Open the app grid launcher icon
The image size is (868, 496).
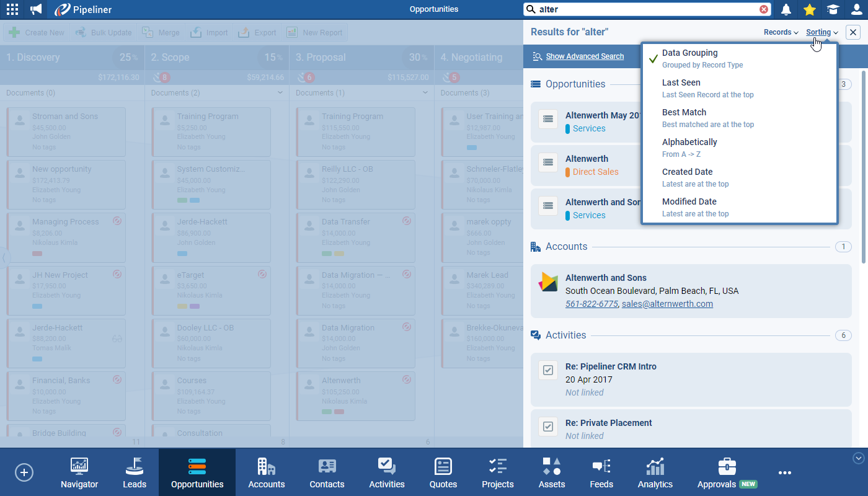(12, 9)
